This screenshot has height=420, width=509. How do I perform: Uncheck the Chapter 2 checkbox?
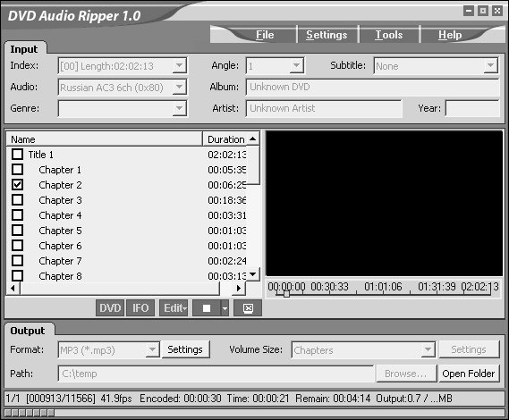(x=18, y=185)
